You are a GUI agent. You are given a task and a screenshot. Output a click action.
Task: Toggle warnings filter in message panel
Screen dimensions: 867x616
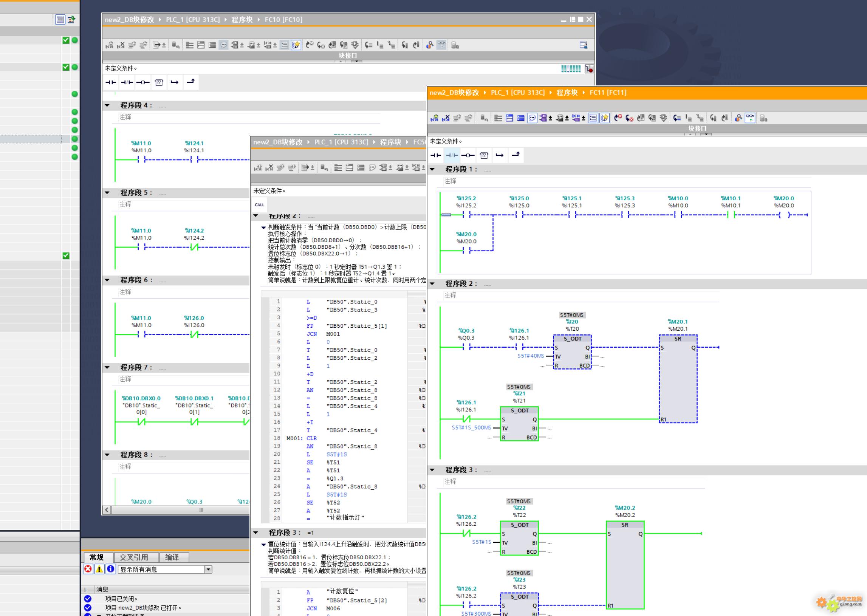click(x=99, y=569)
